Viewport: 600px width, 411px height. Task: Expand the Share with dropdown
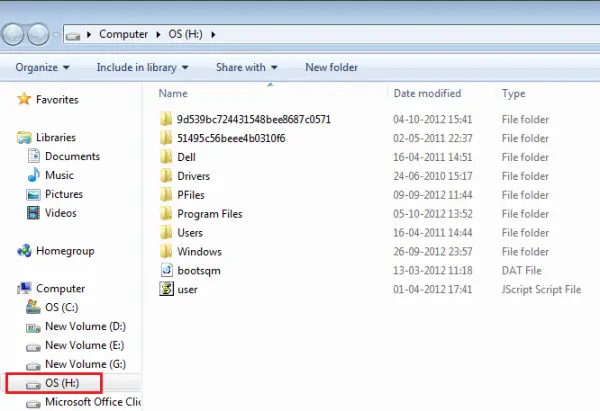click(x=246, y=67)
